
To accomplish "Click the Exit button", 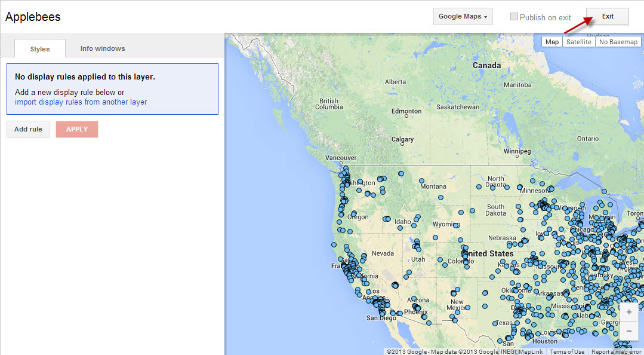I will [607, 17].
